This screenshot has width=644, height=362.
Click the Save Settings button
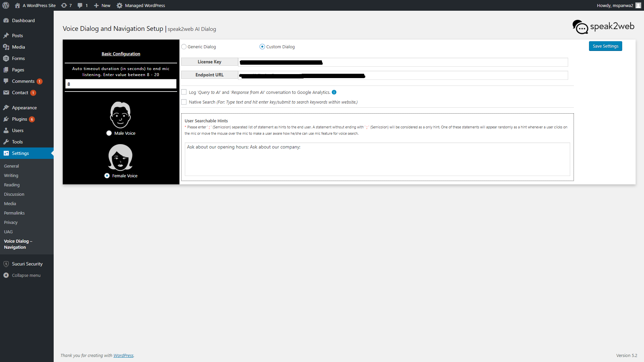click(x=605, y=46)
